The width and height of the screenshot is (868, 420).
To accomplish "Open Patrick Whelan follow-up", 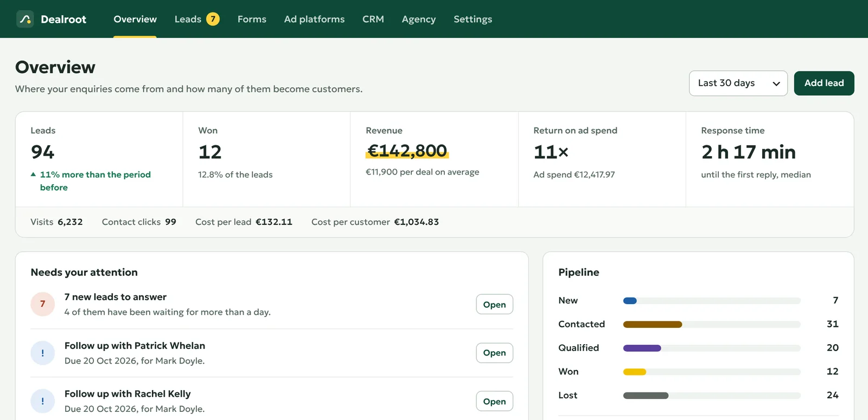I will tap(494, 353).
